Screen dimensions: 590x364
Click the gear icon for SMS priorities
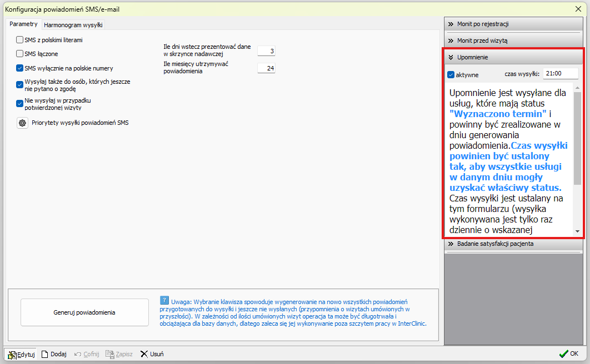pyautogui.click(x=22, y=123)
